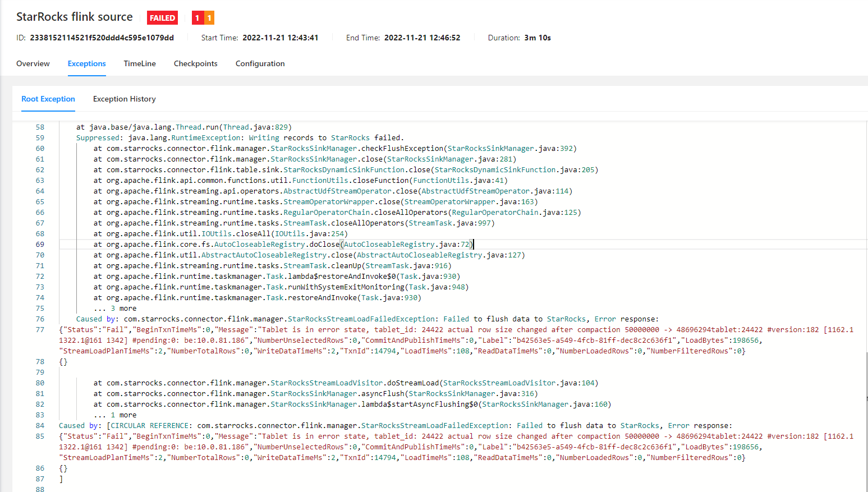Click the doStreamLoad stack line

pyautogui.click(x=346, y=383)
